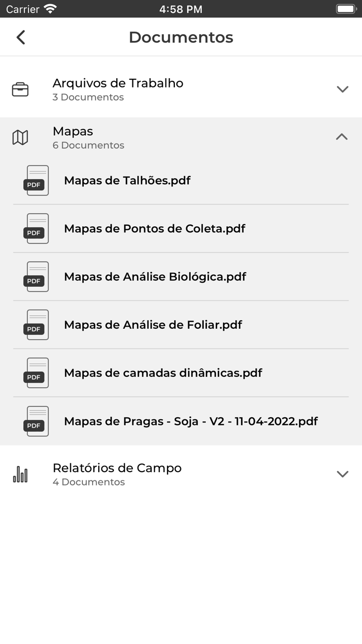Select the map icon next to Mapas
The height and width of the screenshot is (644, 362).
point(20,137)
